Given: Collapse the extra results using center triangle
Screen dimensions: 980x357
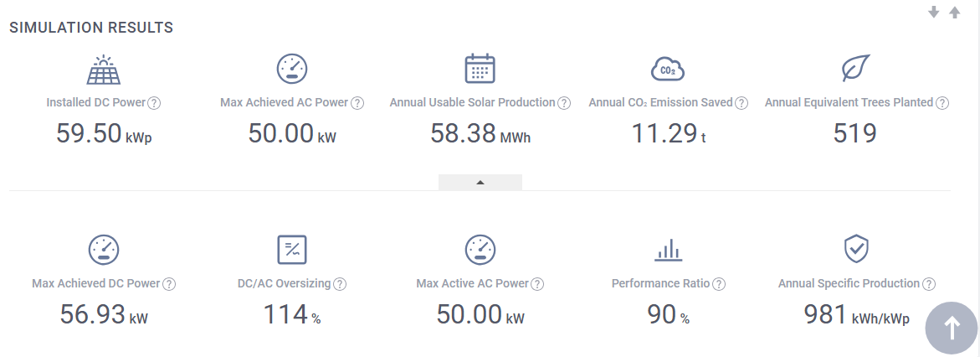Looking at the screenshot, I should pos(480,182).
